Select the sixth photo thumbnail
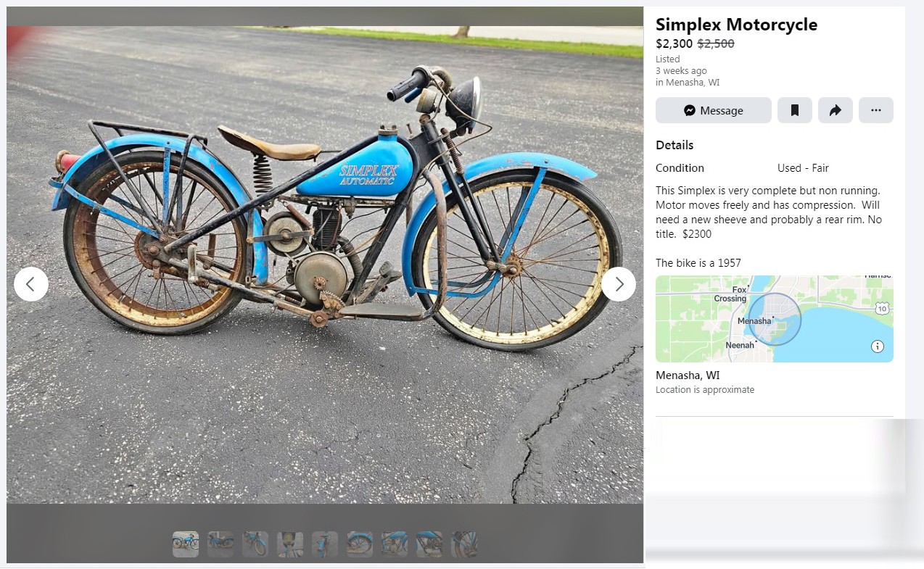924x569 pixels. (360, 544)
